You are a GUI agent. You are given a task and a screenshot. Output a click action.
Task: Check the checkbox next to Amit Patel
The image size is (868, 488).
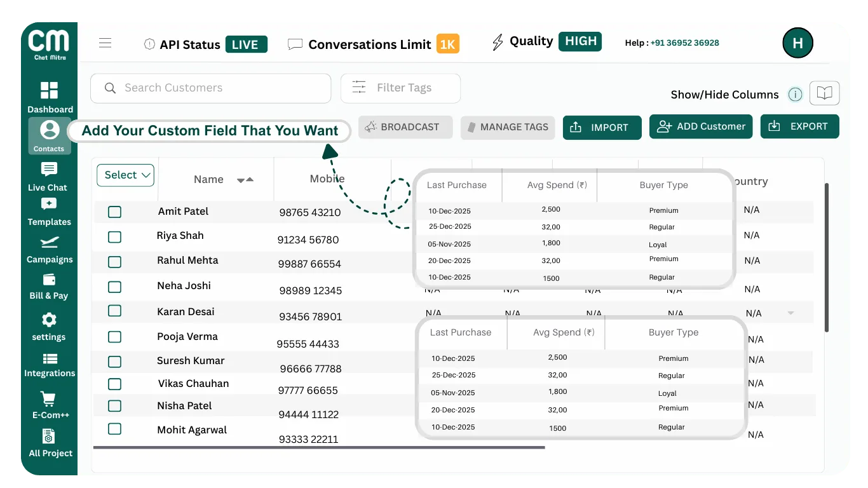(x=114, y=212)
